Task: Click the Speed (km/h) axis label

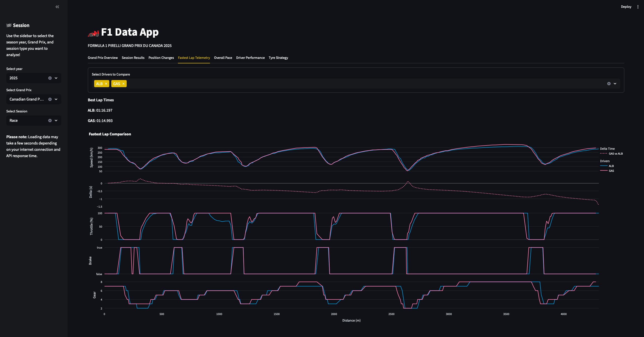Action: click(x=91, y=158)
